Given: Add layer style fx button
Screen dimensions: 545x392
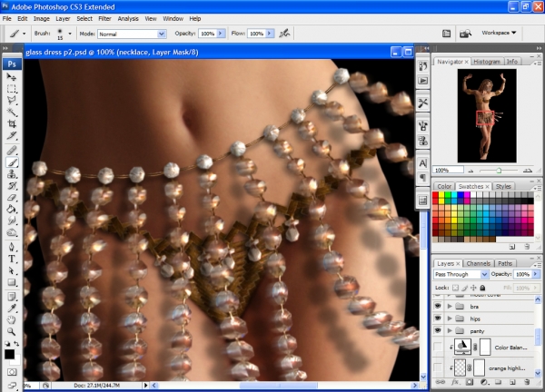Looking at the screenshot, I should (x=455, y=382).
